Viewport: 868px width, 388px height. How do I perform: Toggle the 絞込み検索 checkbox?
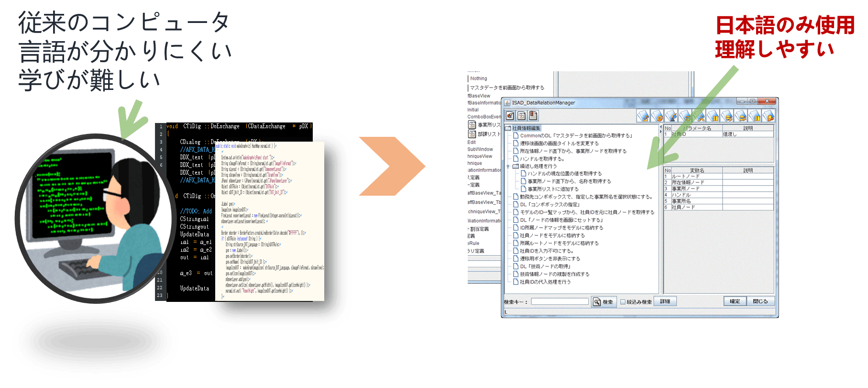coord(623,302)
